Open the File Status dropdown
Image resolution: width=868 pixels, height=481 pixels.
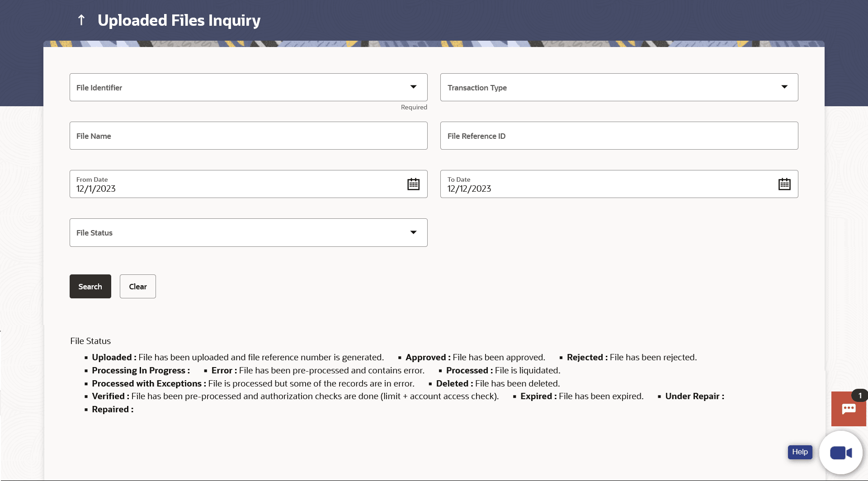tap(248, 232)
